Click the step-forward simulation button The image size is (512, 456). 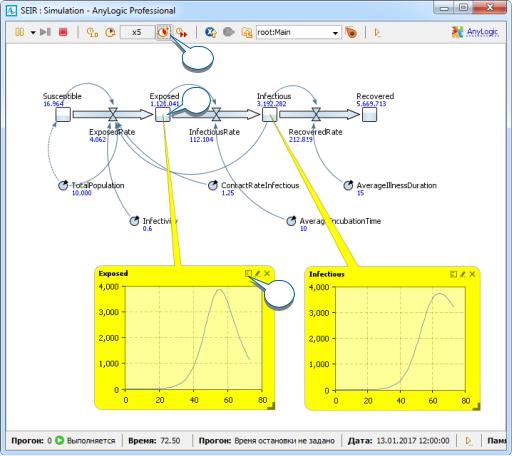click(x=45, y=32)
